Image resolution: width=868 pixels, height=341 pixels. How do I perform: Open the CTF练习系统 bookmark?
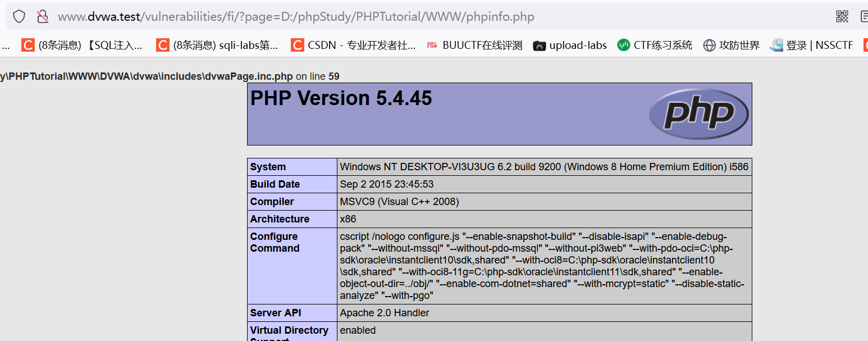click(x=655, y=46)
